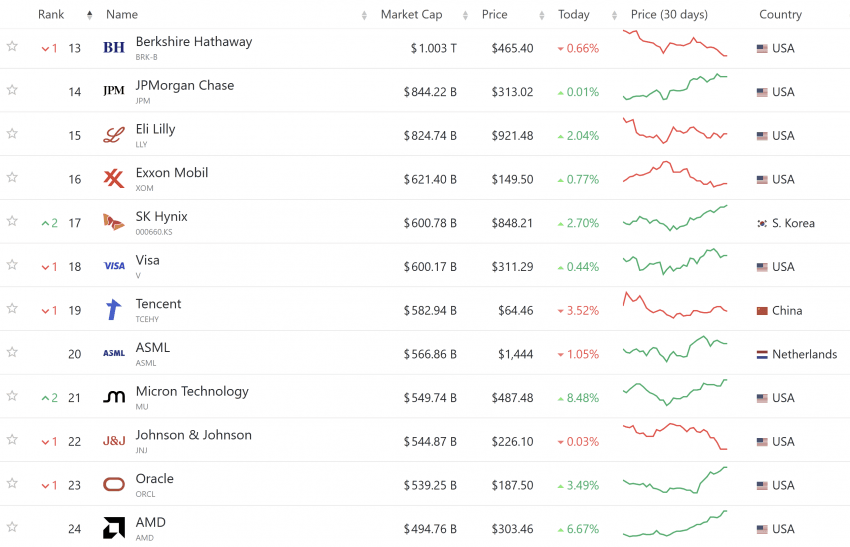
Task: Mark ASML with the favorite star
Action: pos(12,352)
